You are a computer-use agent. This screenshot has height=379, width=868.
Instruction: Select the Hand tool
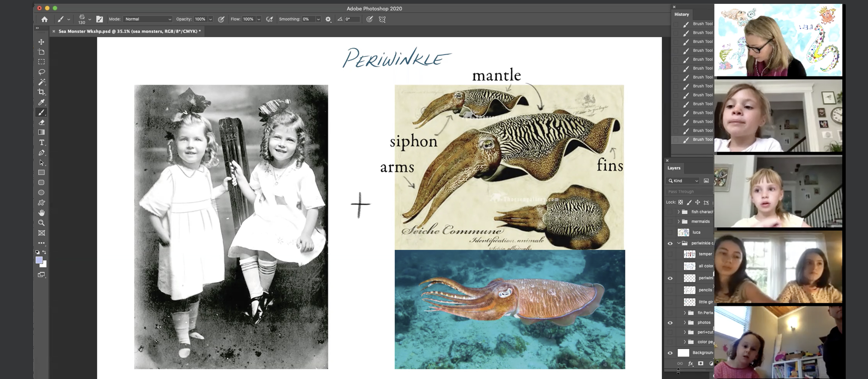(x=41, y=213)
